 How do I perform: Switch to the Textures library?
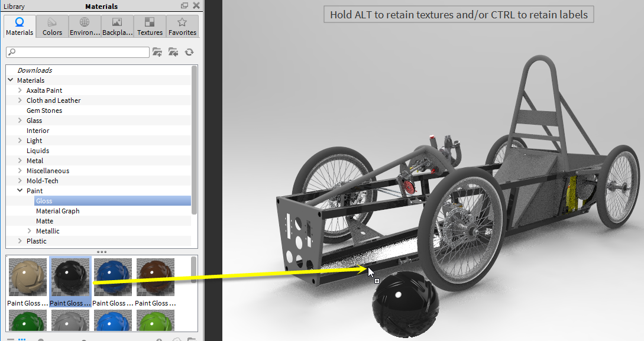[x=150, y=26]
